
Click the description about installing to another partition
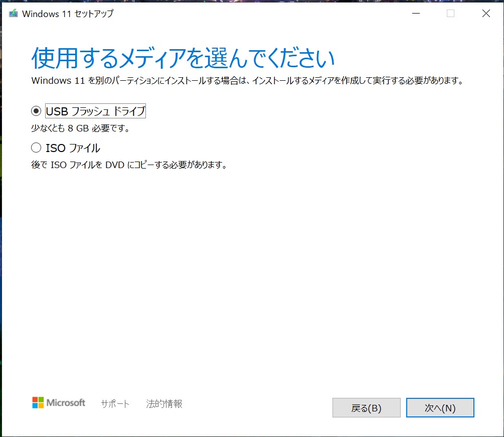pyautogui.click(x=248, y=80)
